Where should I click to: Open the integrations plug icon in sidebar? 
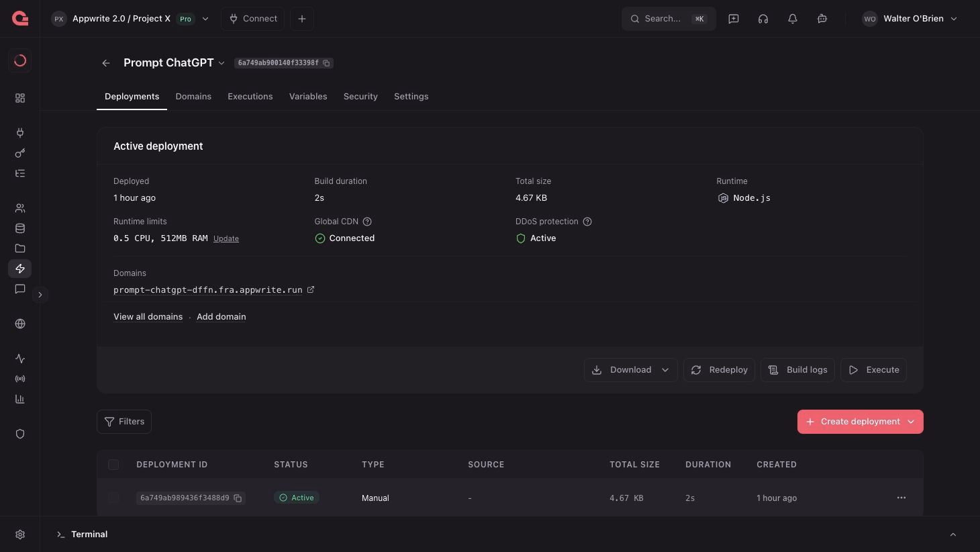(x=20, y=133)
